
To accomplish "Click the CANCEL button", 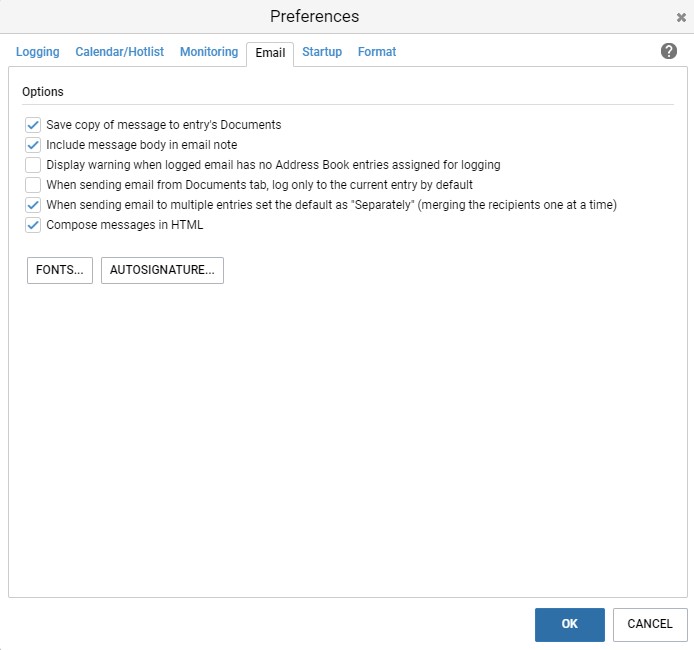I will click(x=650, y=624).
